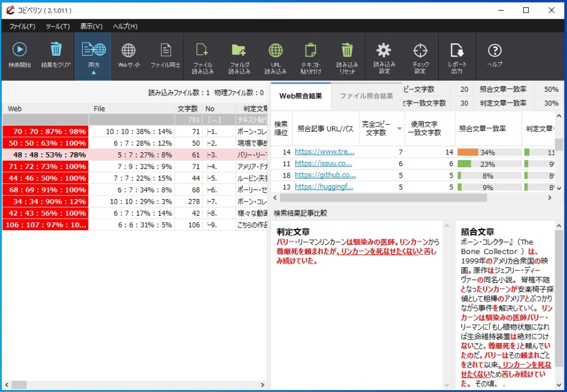This screenshot has height=392, width=567.
Task: Sort by Web column header
Action: [x=45, y=108]
